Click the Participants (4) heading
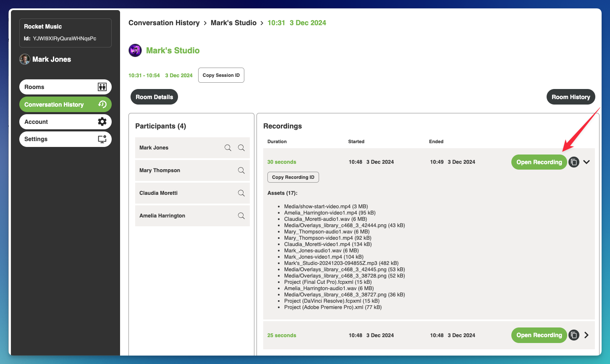This screenshot has width=610, height=364. 160,126
